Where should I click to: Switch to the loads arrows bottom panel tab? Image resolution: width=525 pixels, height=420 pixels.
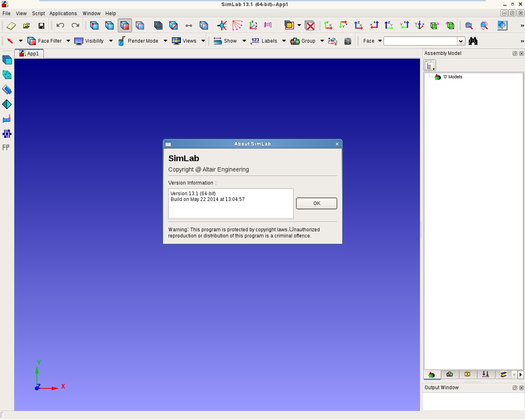click(x=486, y=374)
